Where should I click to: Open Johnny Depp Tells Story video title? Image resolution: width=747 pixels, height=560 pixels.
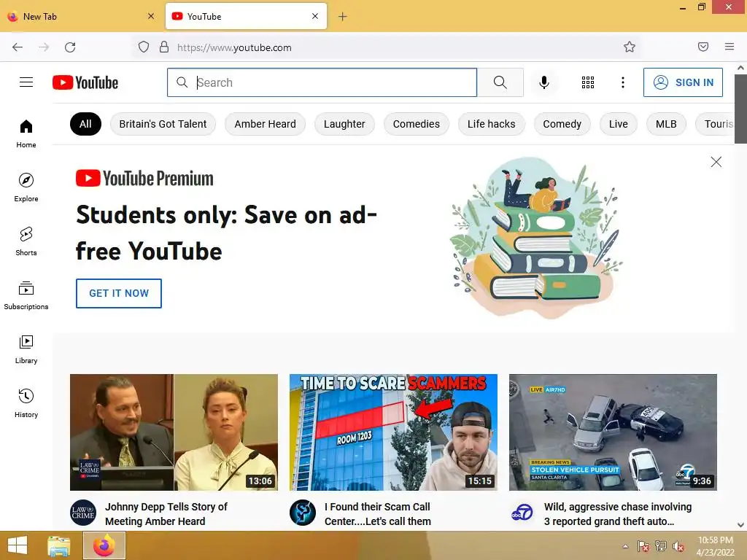[166, 514]
